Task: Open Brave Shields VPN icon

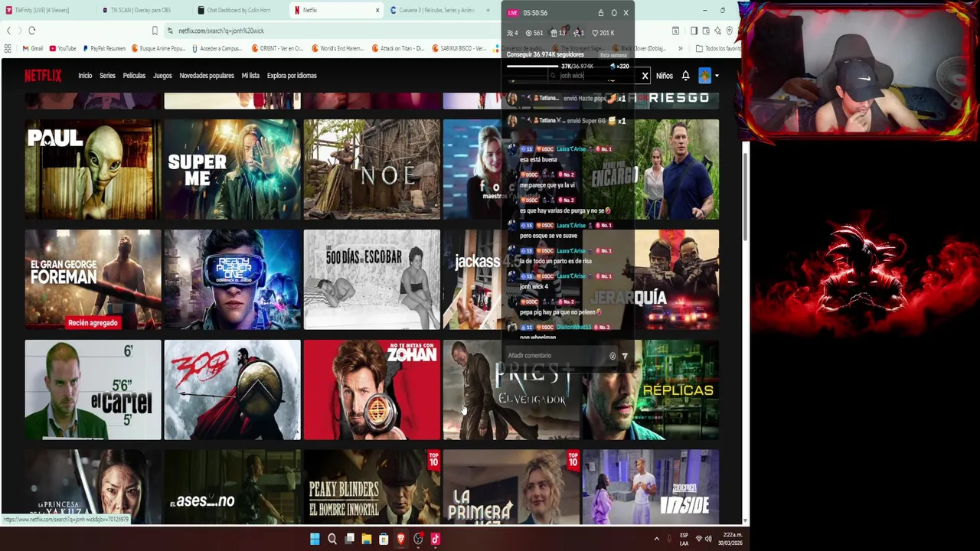Action: point(729,31)
